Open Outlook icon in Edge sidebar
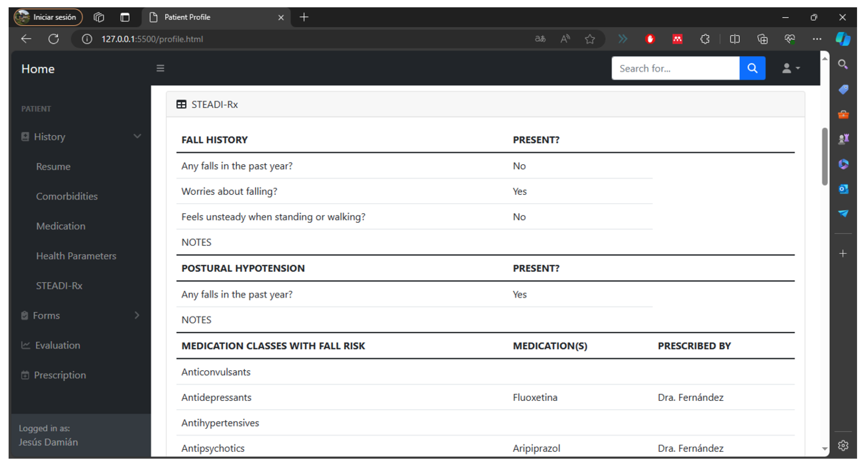The height and width of the screenshot is (467, 868). [x=843, y=189]
